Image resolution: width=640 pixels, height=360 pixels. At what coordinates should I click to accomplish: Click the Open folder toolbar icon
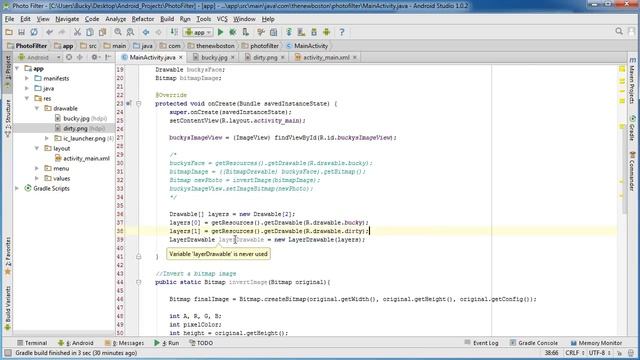coord(9,32)
